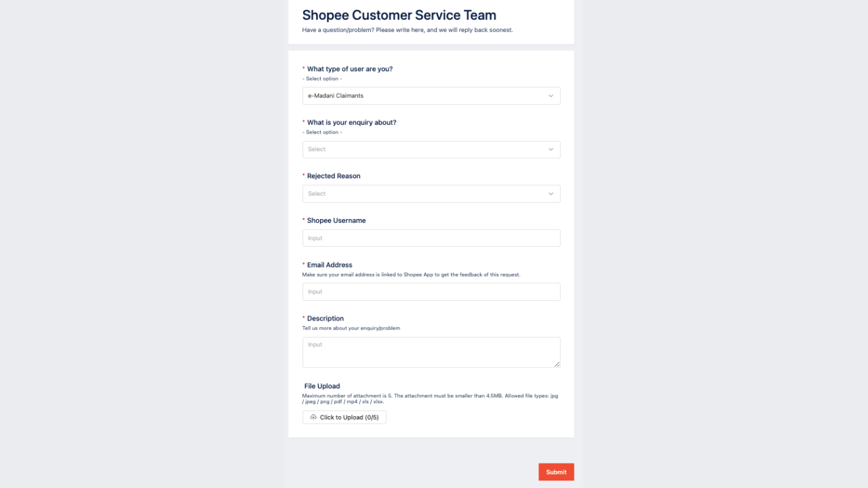The width and height of the screenshot is (868, 488).
Task: Click the Email Address label text
Action: coord(330,265)
